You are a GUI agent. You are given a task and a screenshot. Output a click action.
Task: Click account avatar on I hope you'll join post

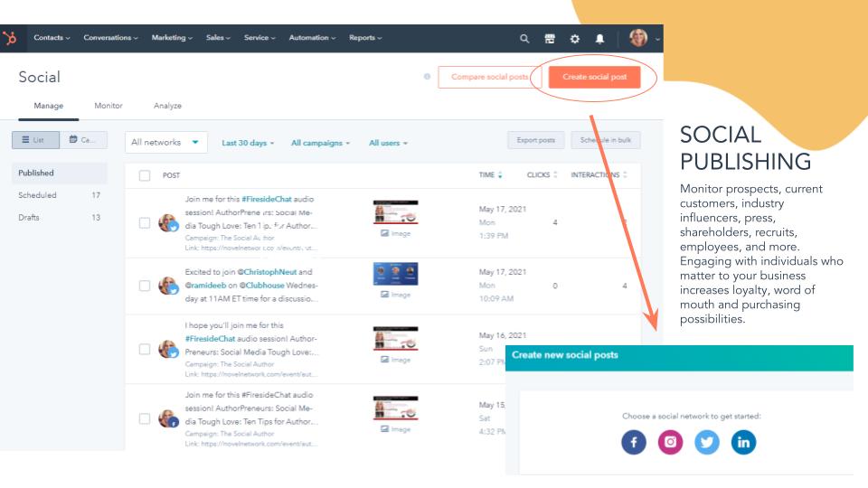coord(168,349)
